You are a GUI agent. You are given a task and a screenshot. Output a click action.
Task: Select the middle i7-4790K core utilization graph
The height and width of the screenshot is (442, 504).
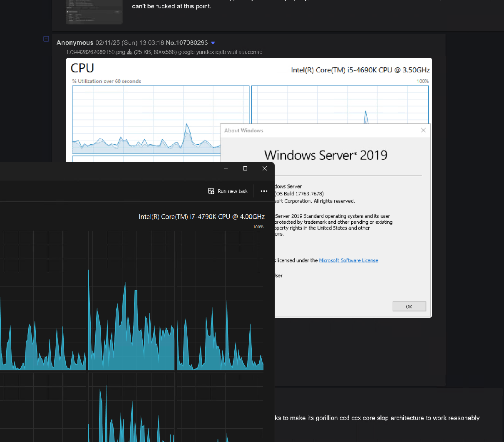131,301
